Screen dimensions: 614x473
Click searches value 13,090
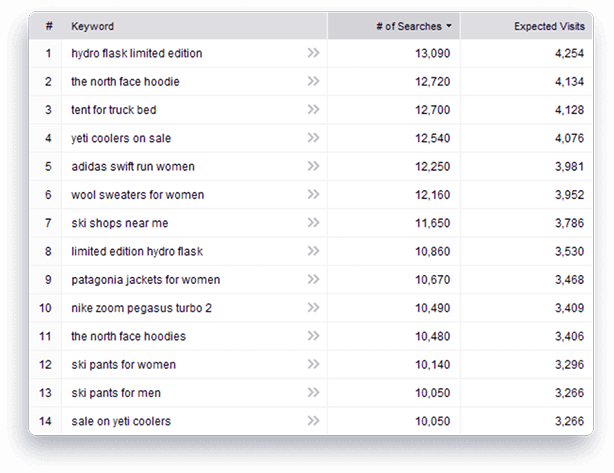point(433,53)
